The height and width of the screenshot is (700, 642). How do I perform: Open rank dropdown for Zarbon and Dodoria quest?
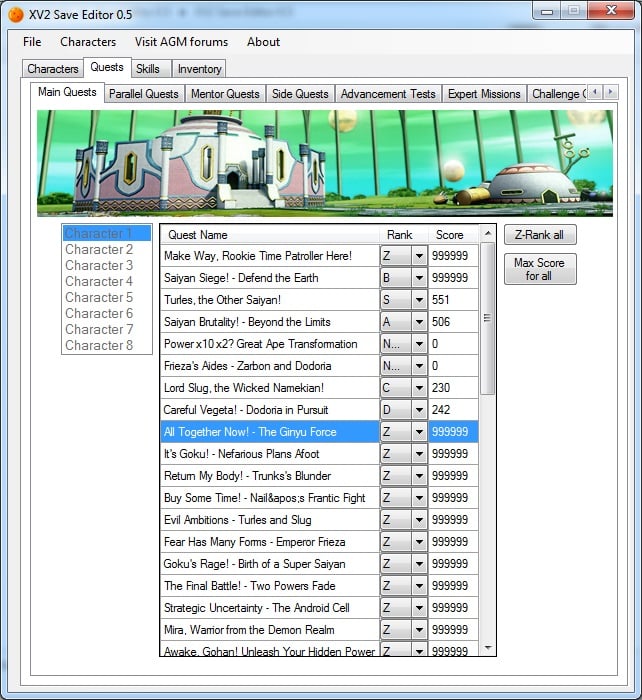419,366
